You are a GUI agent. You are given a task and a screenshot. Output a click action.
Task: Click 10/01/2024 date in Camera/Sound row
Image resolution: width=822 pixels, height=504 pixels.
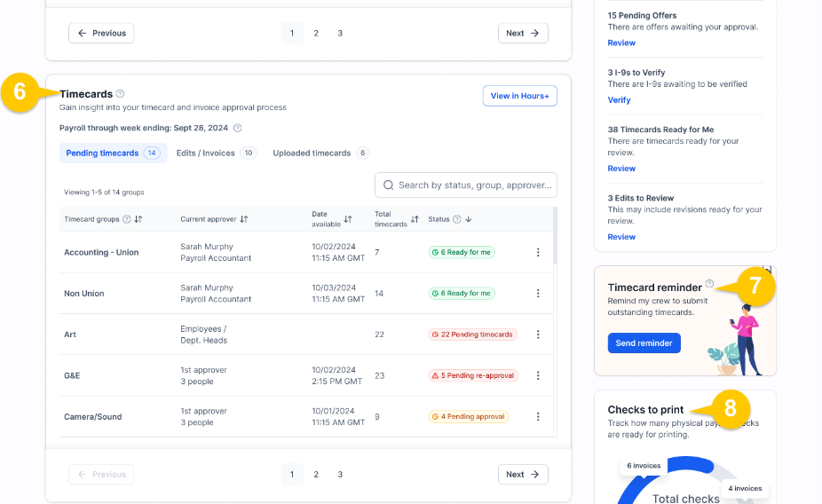[x=333, y=411]
